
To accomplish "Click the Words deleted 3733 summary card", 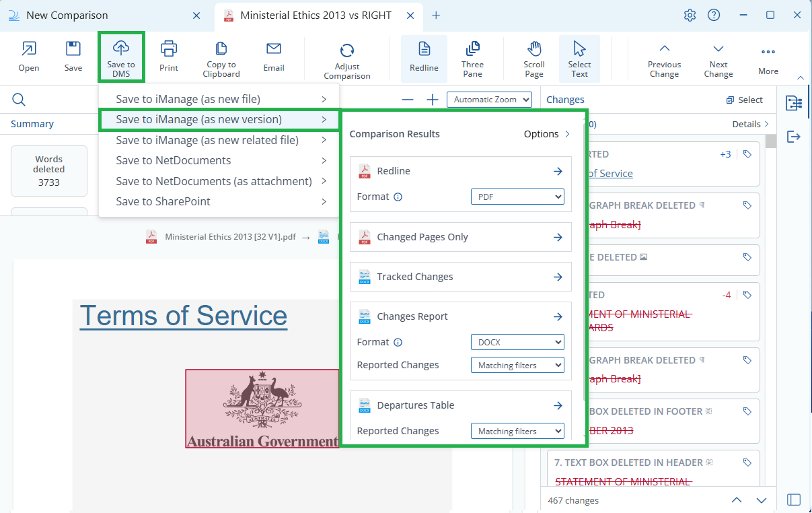I will (x=49, y=171).
